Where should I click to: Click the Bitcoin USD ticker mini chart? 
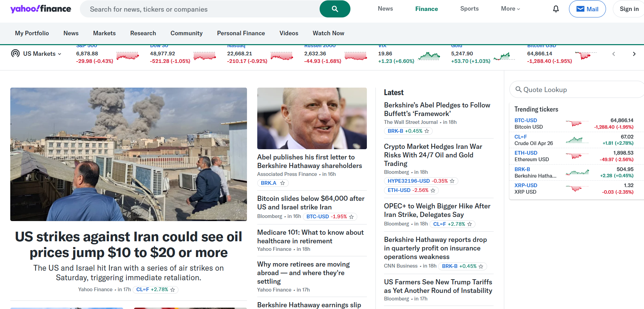(585, 55)
